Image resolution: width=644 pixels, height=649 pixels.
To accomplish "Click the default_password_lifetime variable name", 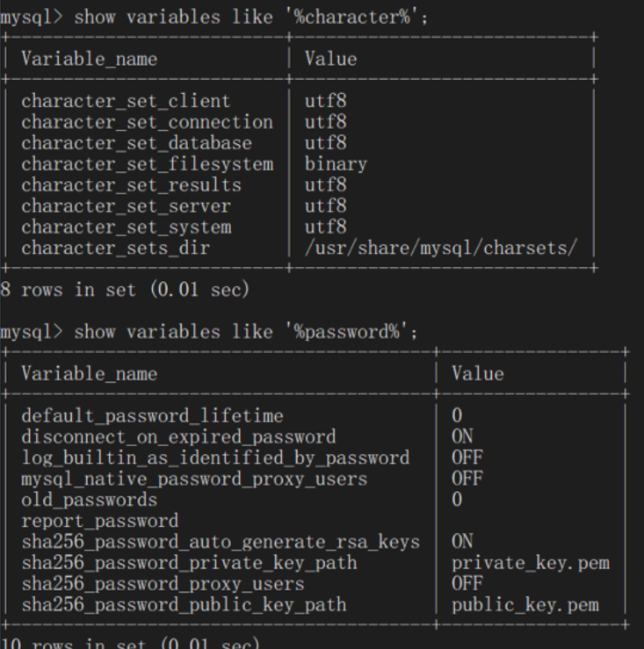I will click(152, 415).
